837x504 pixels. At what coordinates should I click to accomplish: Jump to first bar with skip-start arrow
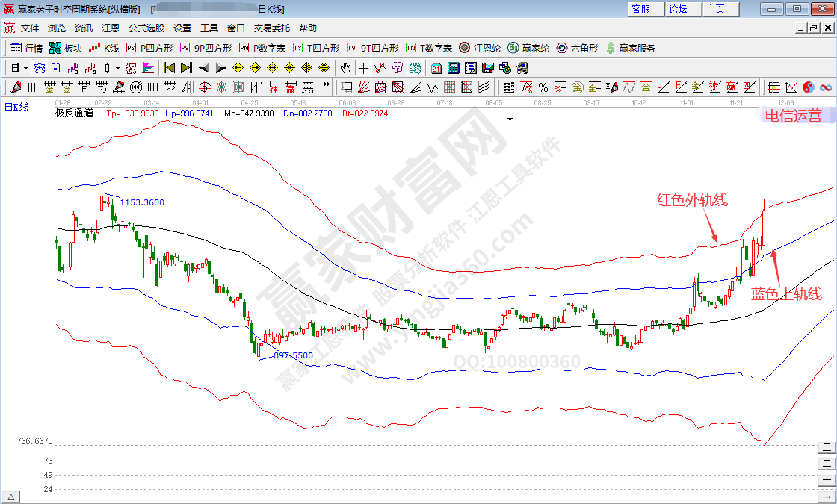pos(169,68)
